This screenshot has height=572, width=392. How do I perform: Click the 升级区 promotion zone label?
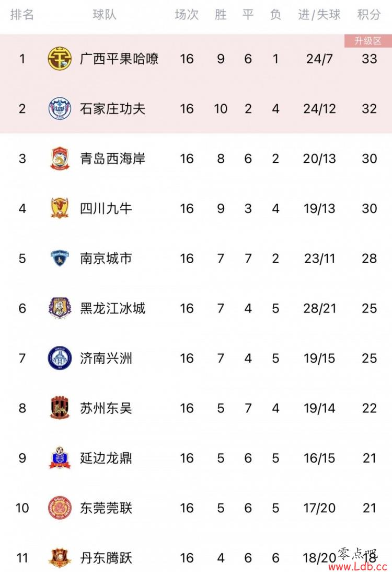click(x=368, y=41)
